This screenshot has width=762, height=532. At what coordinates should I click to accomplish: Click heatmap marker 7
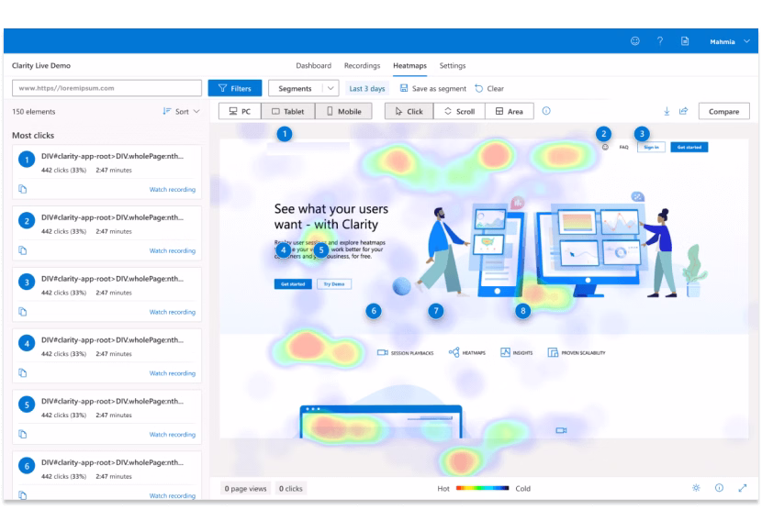tap(436, 311)
